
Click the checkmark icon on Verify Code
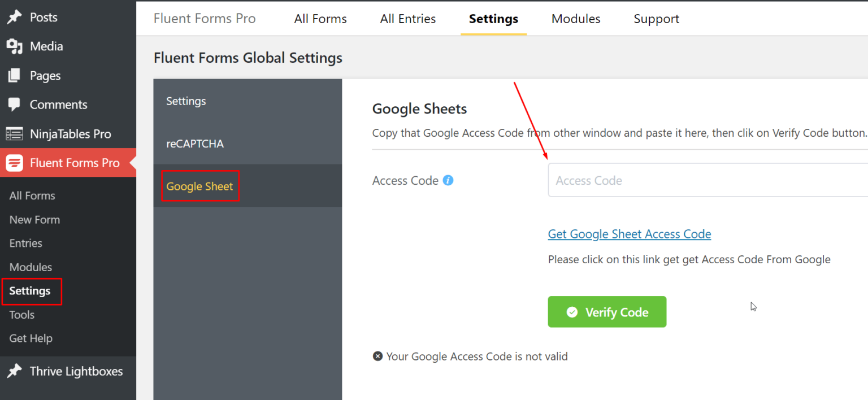click(572, 311)
